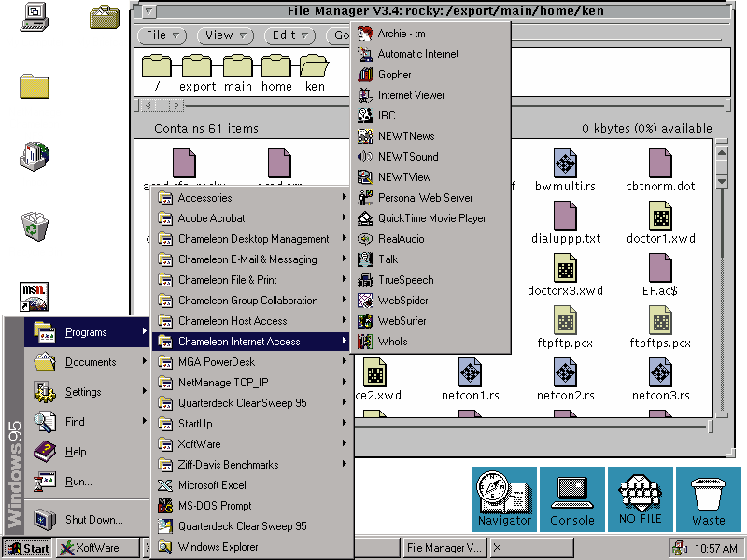Expand Chameleon File & Print group

tap(252, 279)
